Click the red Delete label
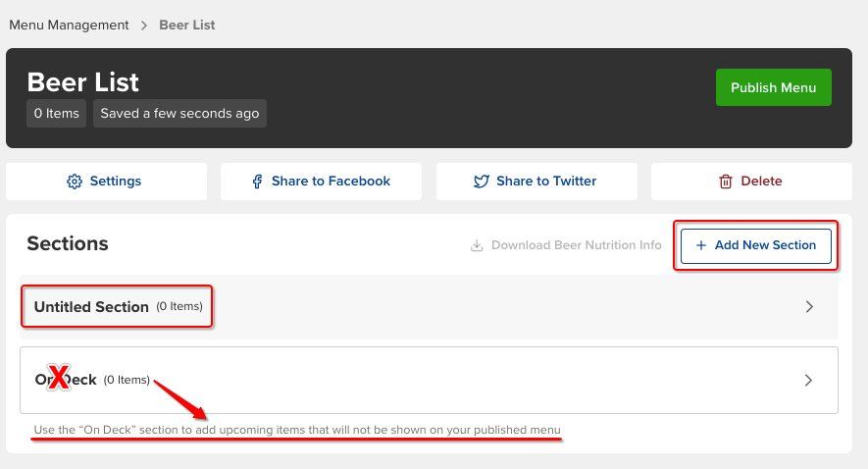 (x=761, y=182)
